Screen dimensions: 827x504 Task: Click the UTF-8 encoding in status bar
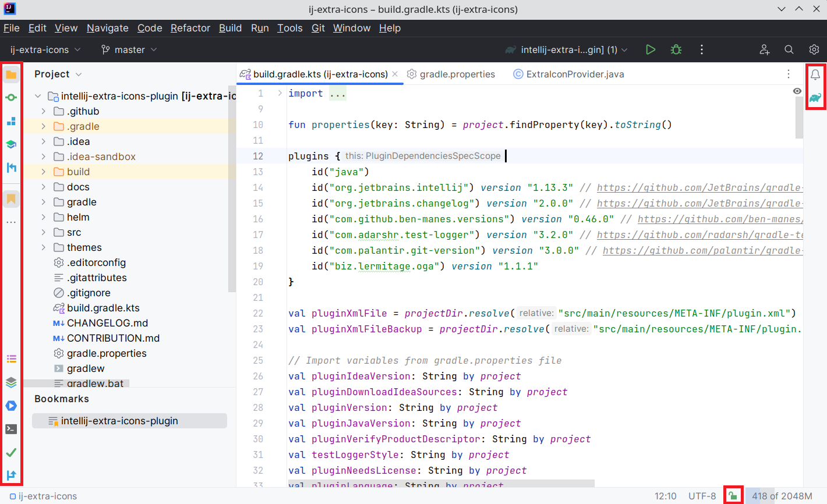702,496
